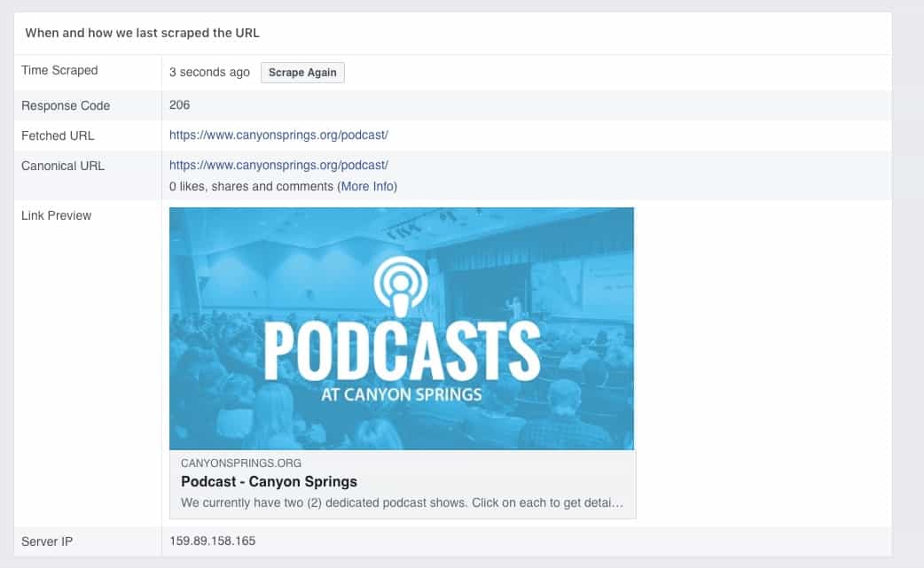
Task: Click the Response Code row label
Action: click(66, 105)
